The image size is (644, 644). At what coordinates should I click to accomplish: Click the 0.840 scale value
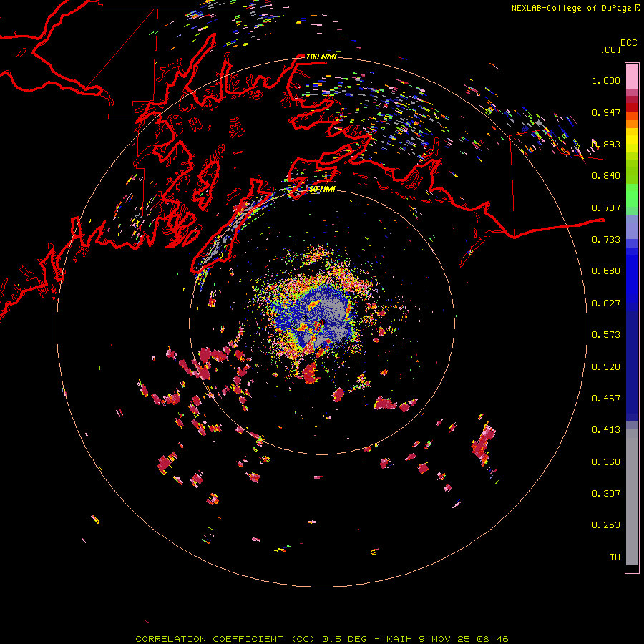[x=606, y=176]
